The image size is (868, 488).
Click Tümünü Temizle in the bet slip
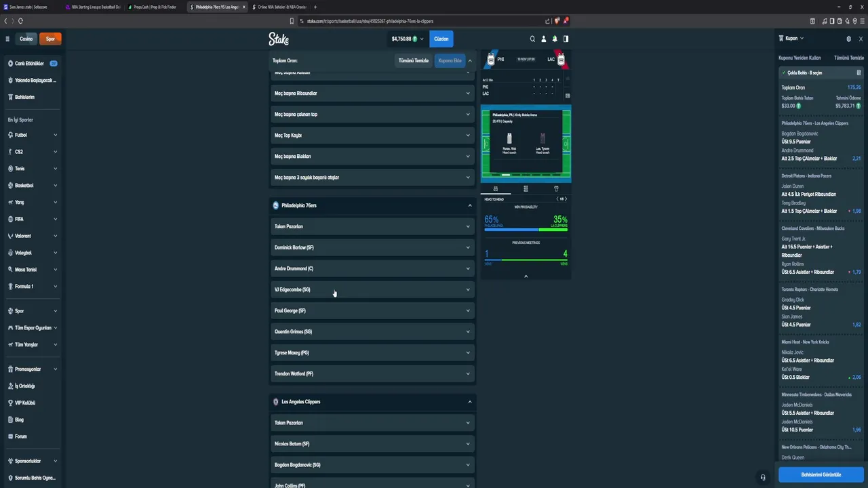pyautogui.click(x=848, y=58)
